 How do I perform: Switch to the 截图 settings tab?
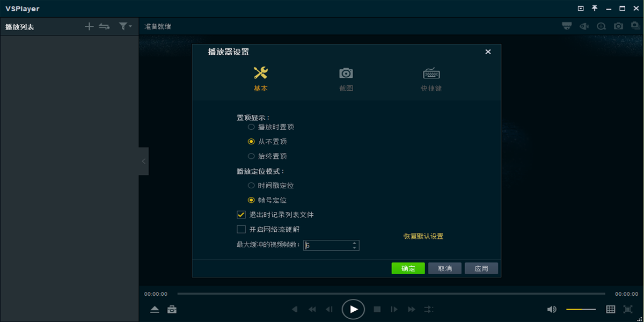346,79
